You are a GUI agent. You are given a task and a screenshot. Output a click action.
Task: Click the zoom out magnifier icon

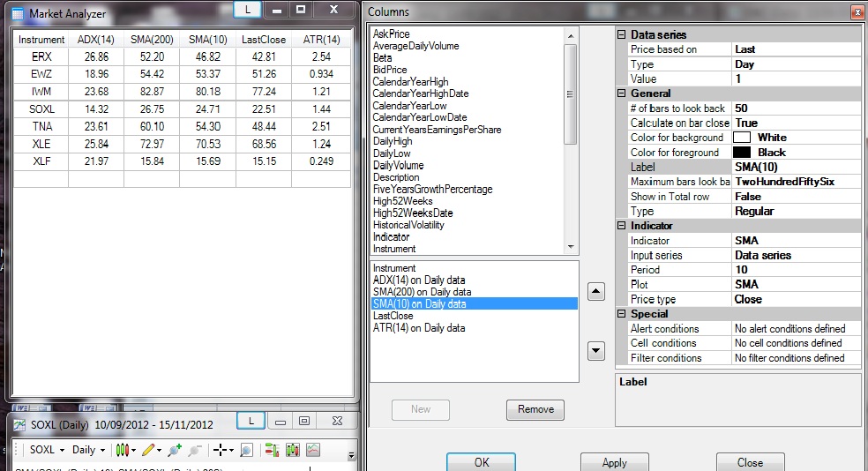coord(194,450)
